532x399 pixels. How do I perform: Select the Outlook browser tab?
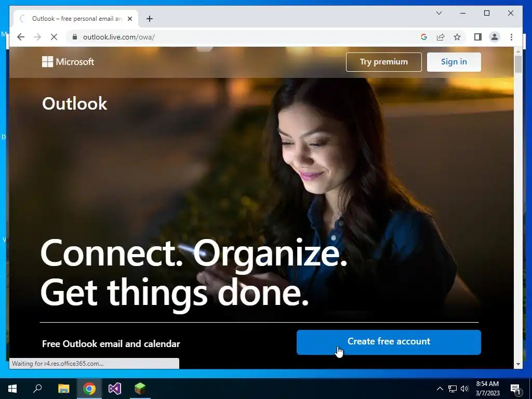[76, 19]
